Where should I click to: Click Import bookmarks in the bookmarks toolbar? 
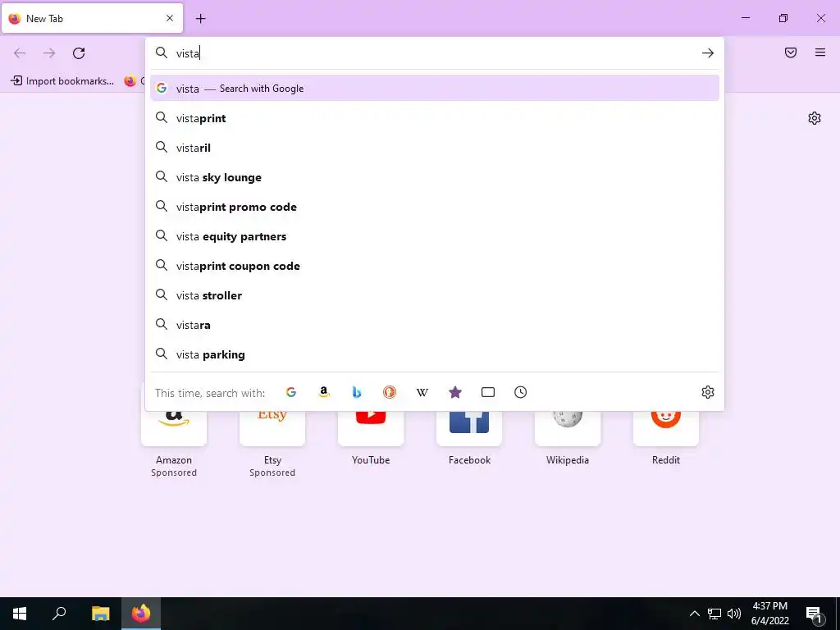(62, 81)
